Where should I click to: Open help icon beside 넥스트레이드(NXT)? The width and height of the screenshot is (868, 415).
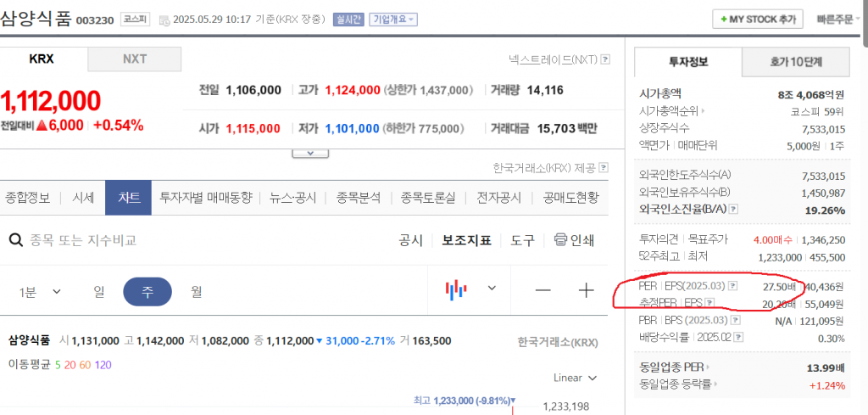pyautogui.click(x=605, y=59)
